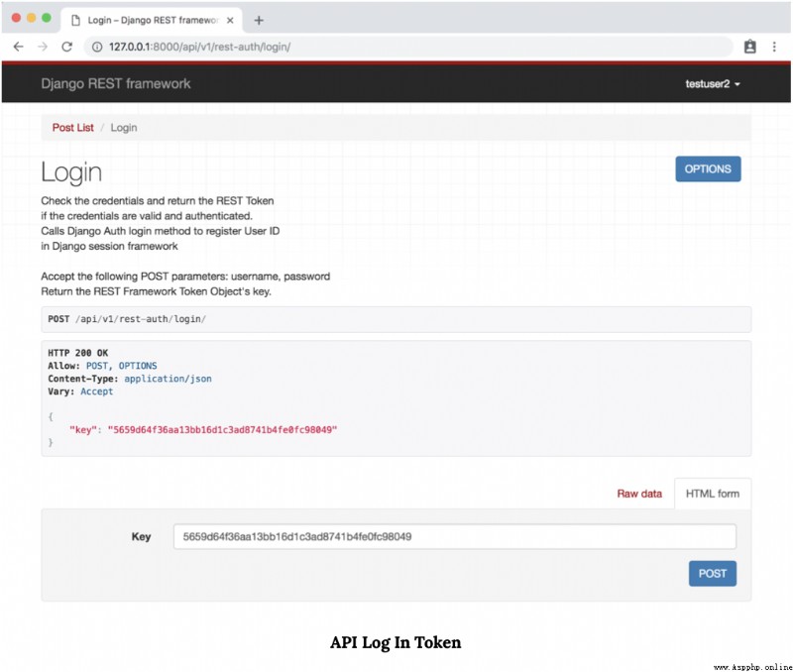Click the blue OPTIONS button

point(708,168)
